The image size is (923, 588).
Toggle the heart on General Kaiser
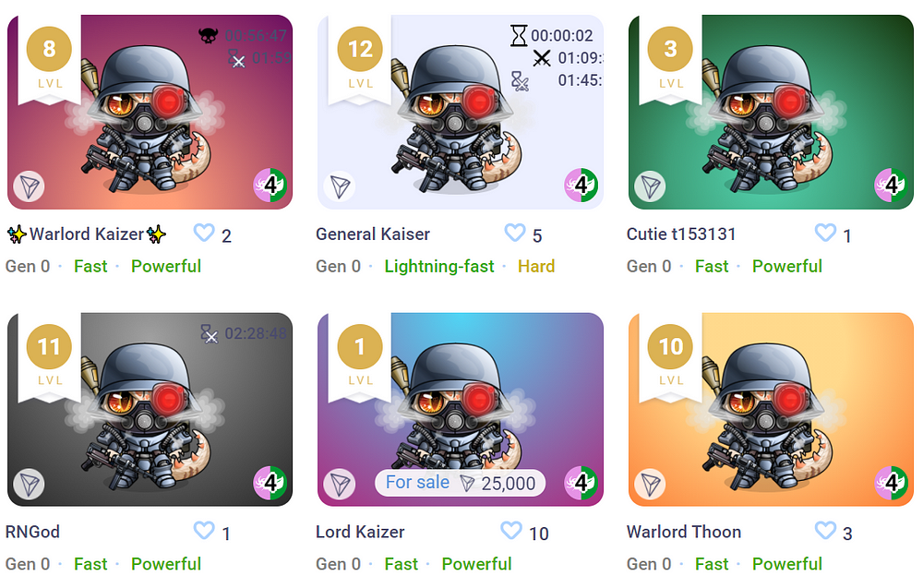[x=515, y=234]
